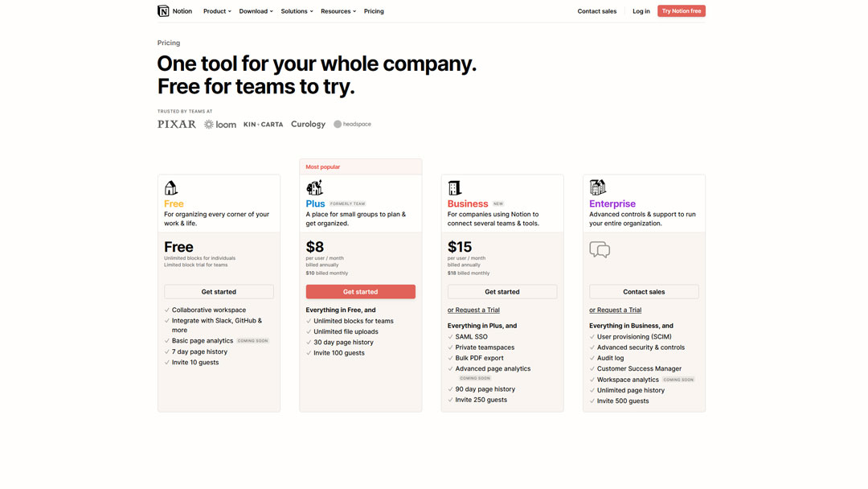Go to Pricing in the navigation bar
Image resolution: width=868 pixels, height=489 pixels.
(374, 11)
